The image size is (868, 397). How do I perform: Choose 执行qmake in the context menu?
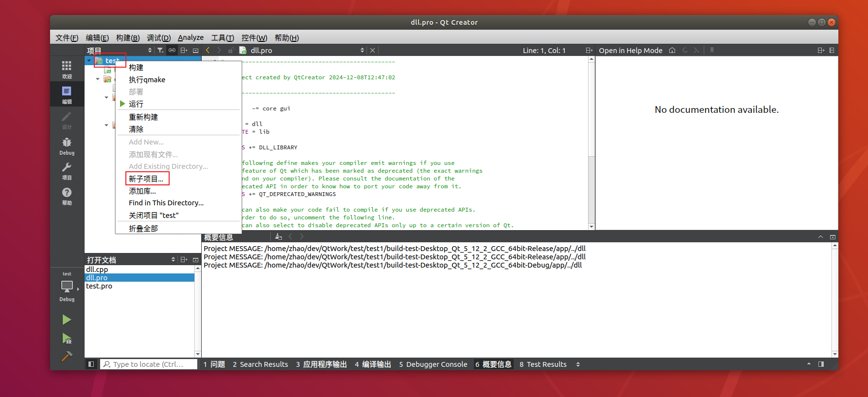178,80
